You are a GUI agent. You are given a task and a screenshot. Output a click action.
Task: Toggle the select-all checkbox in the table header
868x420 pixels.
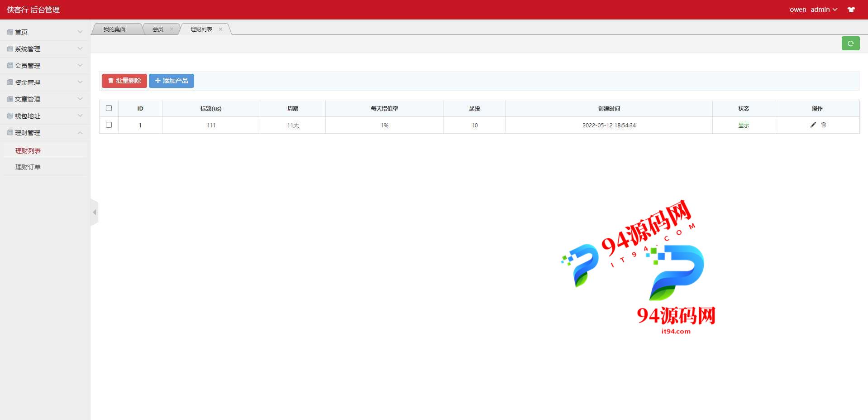[x=109, y=108]
